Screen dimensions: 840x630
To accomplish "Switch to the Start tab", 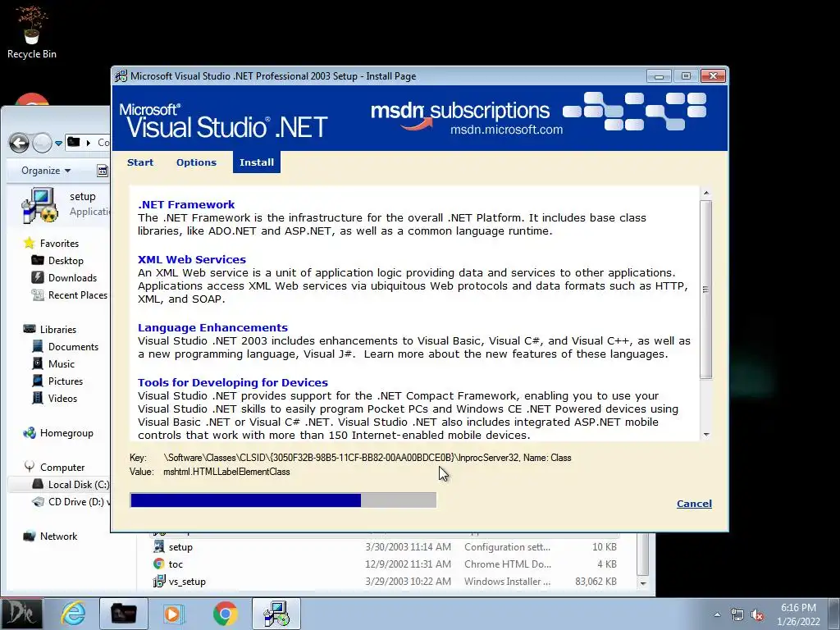I will (139, 162).
